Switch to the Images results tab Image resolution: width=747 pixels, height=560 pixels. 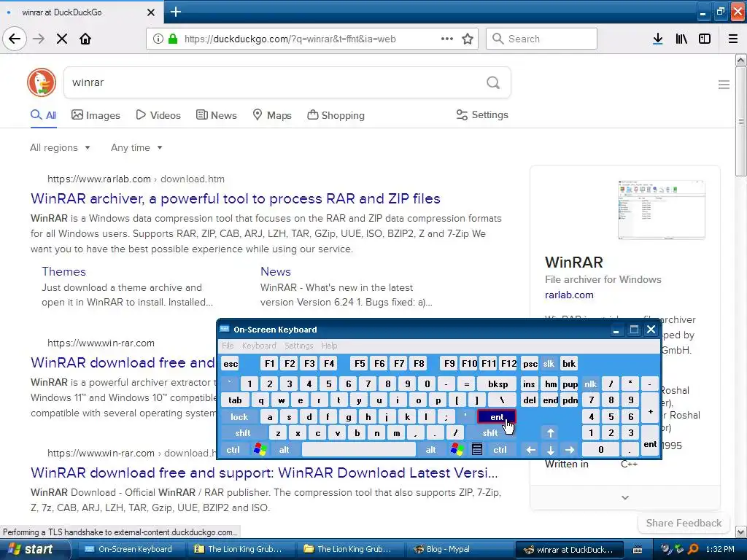96,115
